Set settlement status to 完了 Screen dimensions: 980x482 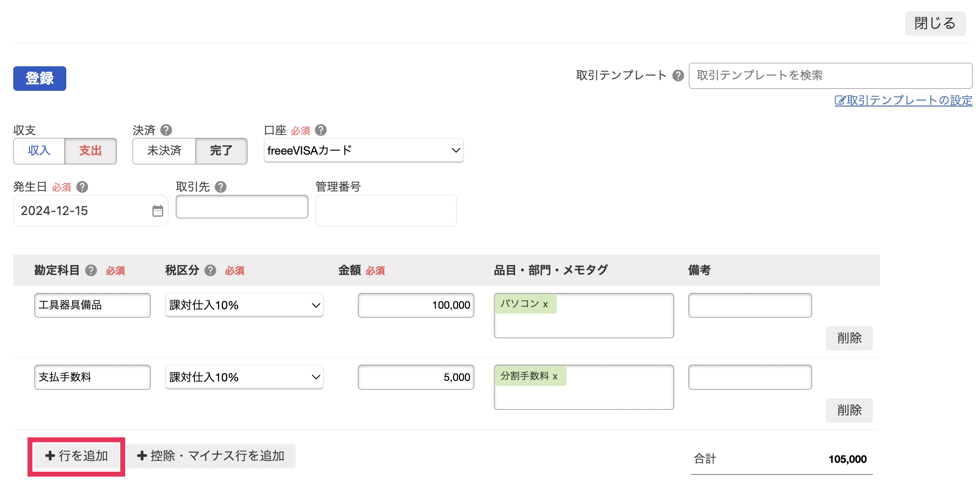(221, 151)
